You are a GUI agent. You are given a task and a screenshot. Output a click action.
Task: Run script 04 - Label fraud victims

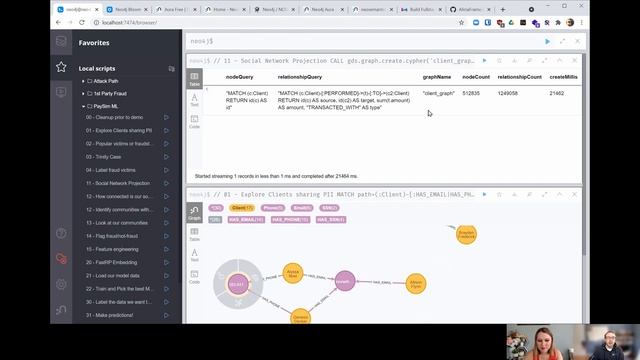166,170
